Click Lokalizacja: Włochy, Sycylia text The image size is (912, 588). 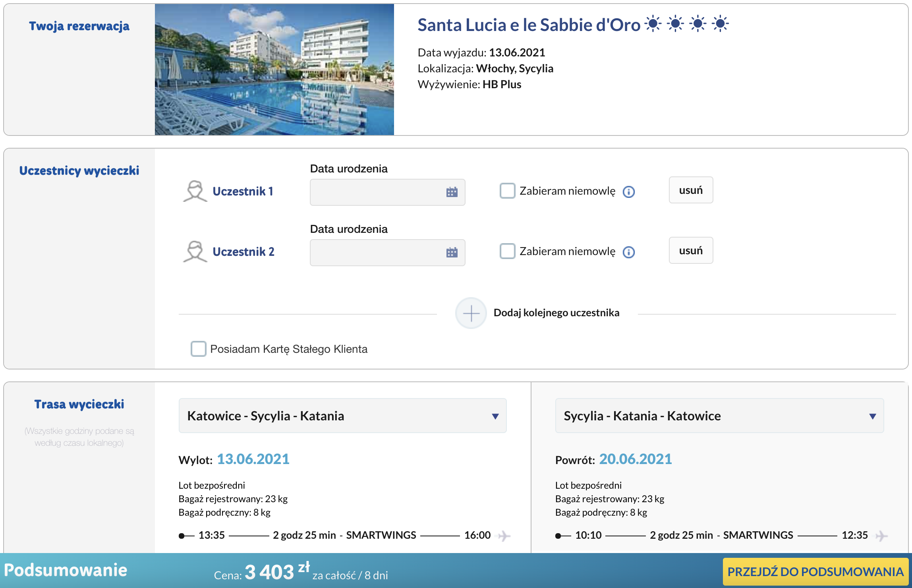(485, 68)
